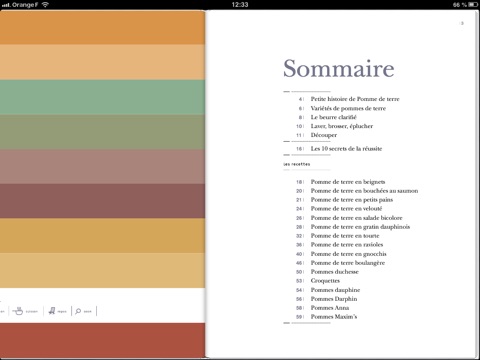480x360 pixels.
Task: Select 'Pomme de terre en tourte' recipe
Action: [345, 236]
